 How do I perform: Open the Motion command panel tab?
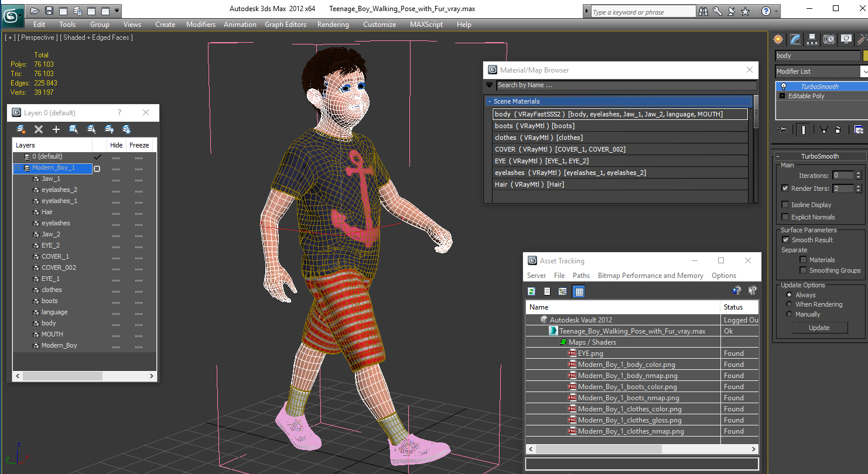[x=829, y=39]
